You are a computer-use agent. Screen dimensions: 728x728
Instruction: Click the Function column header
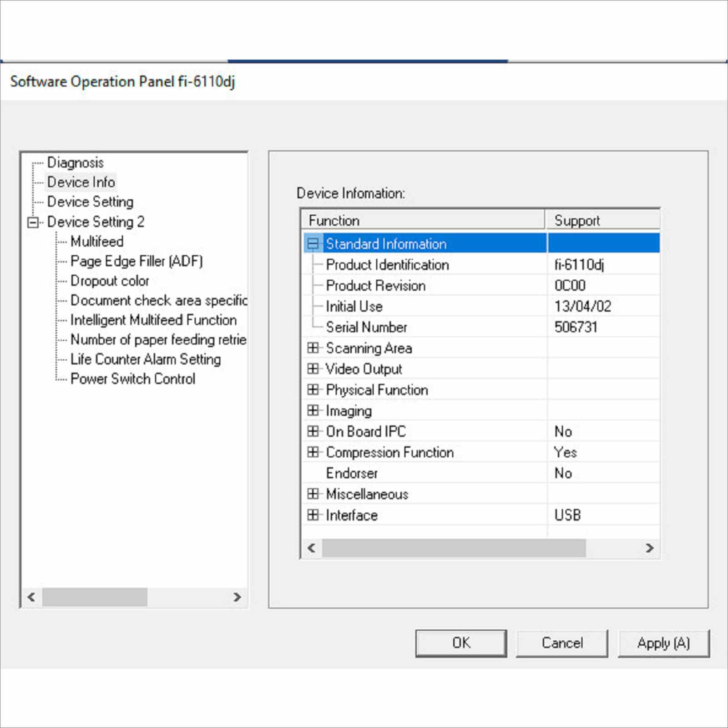click(423, 220)
